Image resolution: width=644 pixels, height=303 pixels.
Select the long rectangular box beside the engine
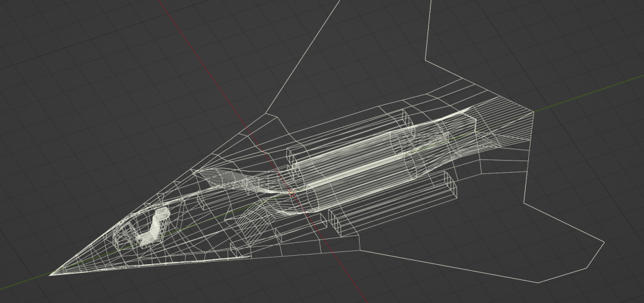coord(392,204)
